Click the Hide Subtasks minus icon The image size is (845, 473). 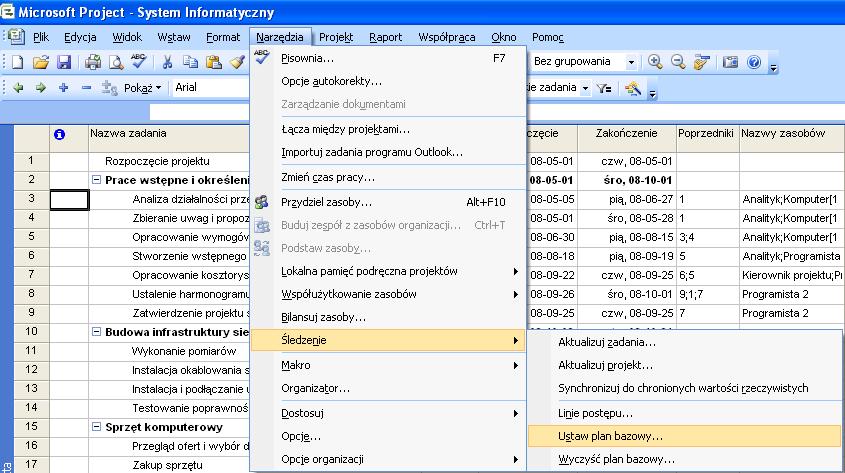coord(86,87)
